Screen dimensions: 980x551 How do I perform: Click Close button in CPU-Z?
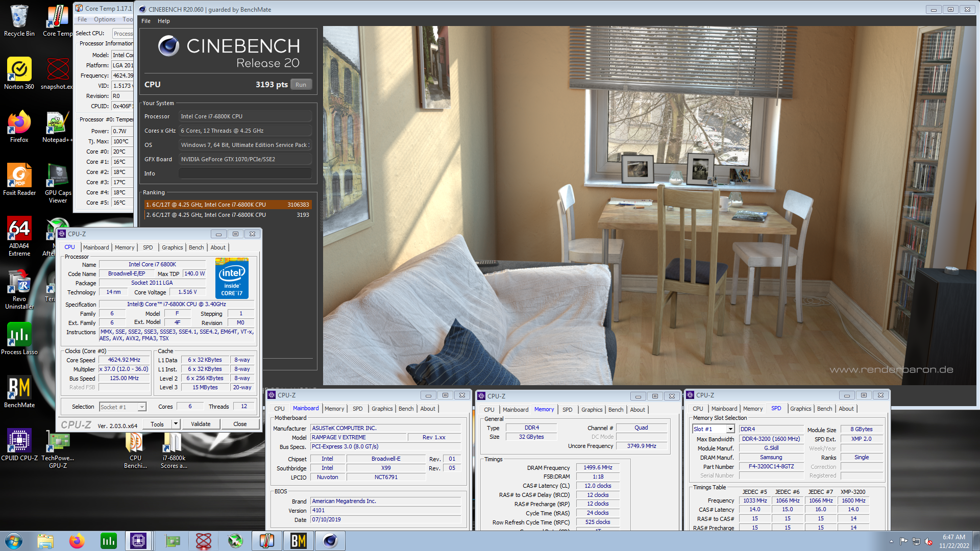click(240, 424)
